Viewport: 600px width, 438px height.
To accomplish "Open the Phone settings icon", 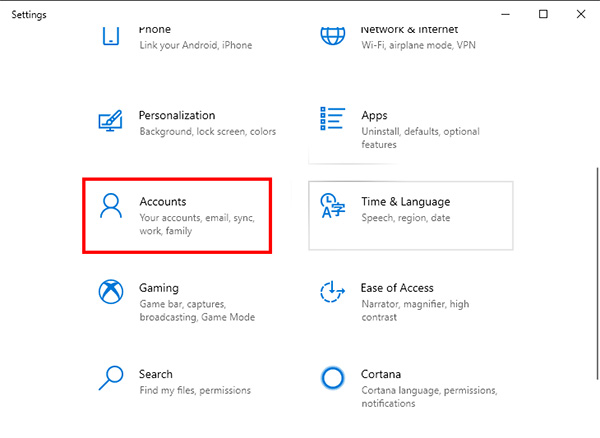I will click(x=111, y=36).
